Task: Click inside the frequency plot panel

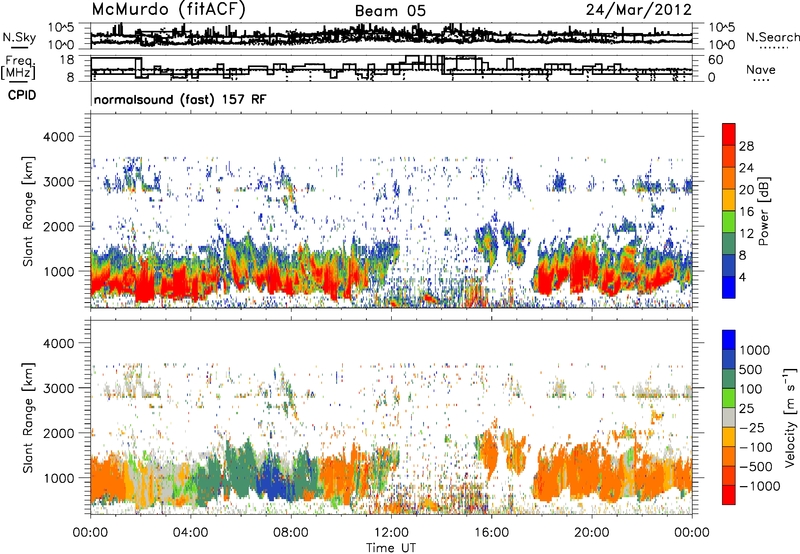Action: tap(391, 68)
